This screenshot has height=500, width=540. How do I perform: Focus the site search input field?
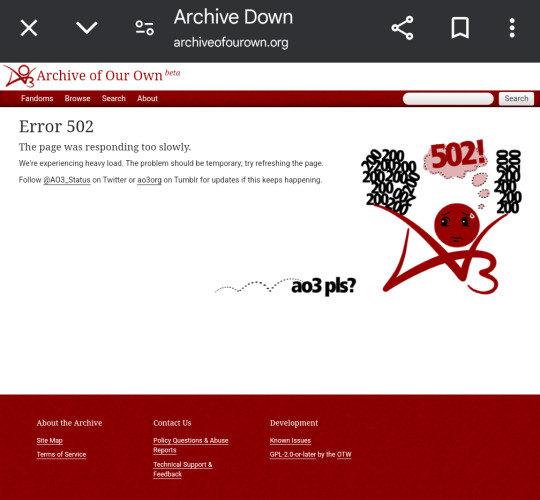[448, 99]
